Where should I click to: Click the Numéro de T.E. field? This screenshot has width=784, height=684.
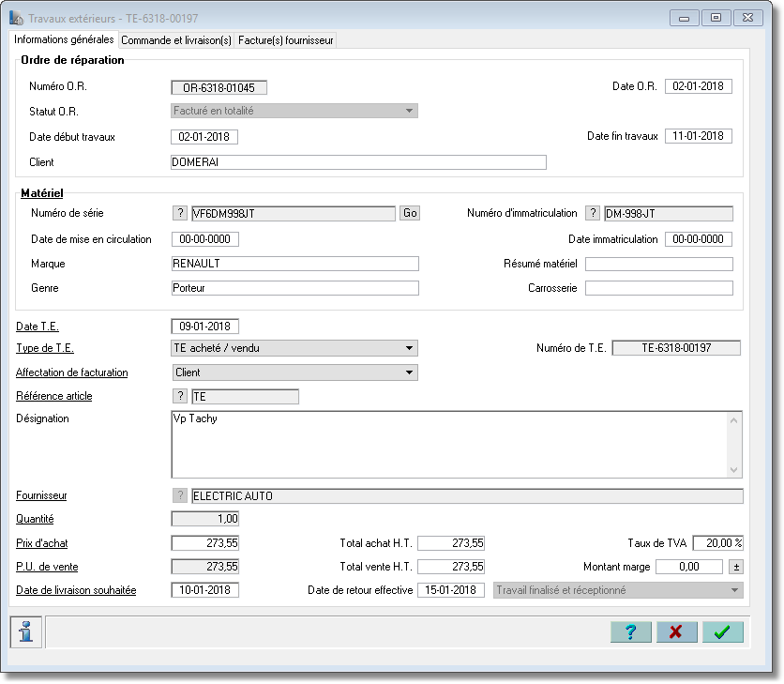(676, 348)
